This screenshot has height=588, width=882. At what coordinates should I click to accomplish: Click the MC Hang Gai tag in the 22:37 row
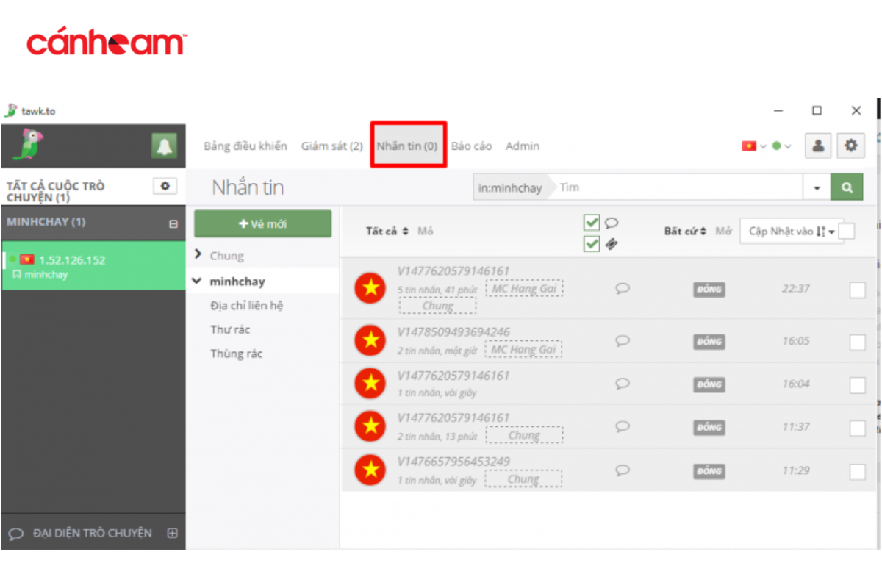click(x=523, y=288)
